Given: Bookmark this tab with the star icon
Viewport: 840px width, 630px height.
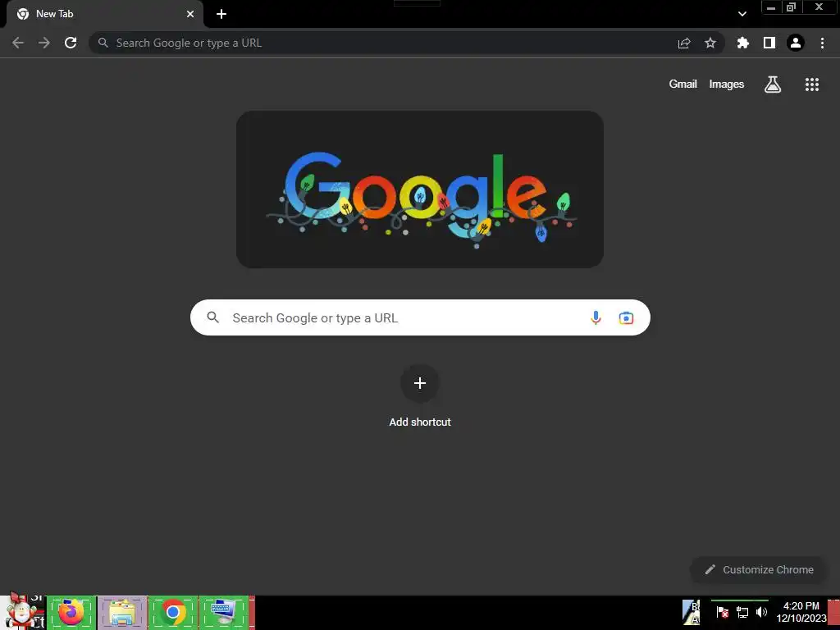Looking at the screenshot, I should (x=710, y=43).
